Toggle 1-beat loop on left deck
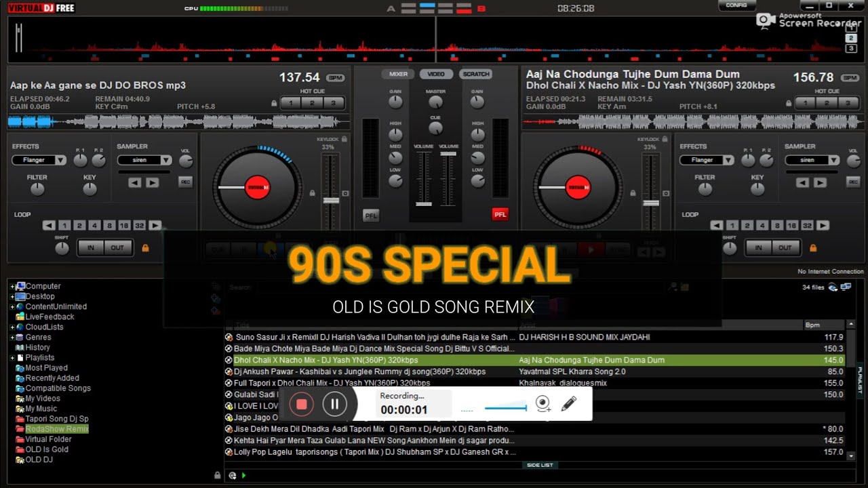The height and width of the screenshot is (488, 868). pyautogui.click(x=64, y=226)
